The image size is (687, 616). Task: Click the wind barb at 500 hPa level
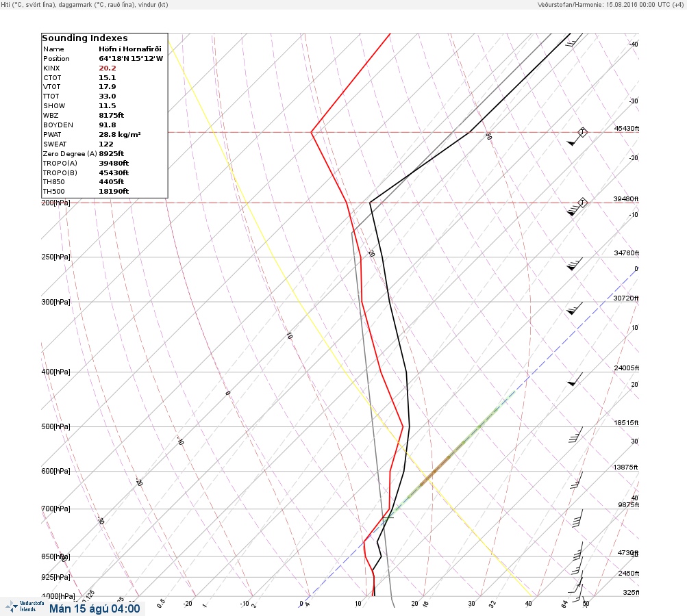(x=576, y=435)
